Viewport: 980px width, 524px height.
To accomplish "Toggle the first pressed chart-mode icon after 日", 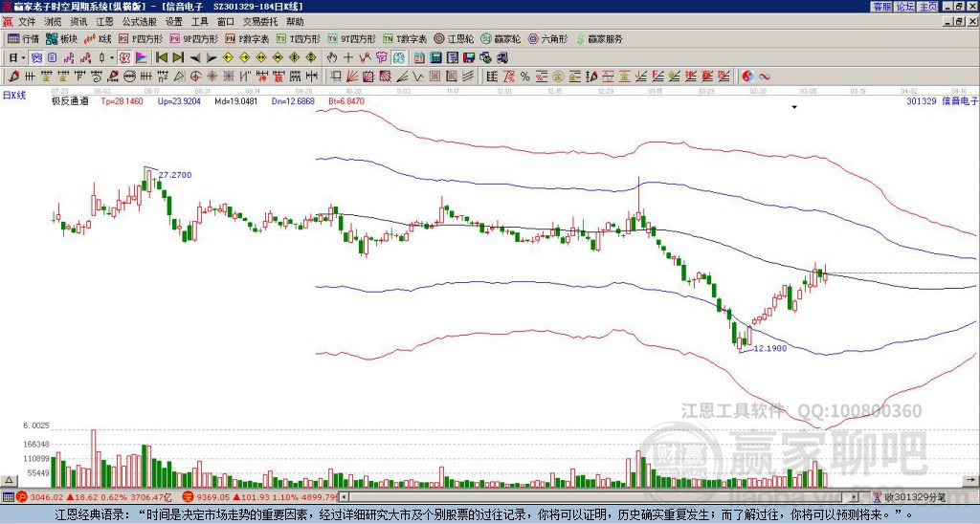I will point(36,58).
